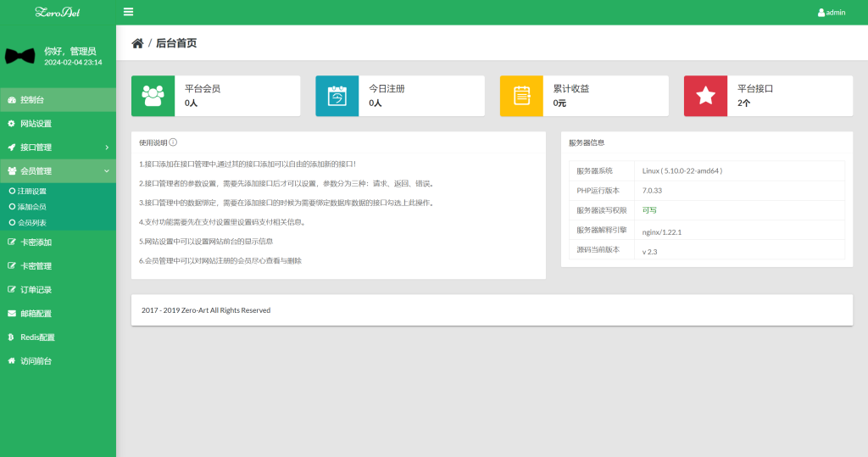
Task: Click the 会员管理 users icon
Action: coord(12,171)
